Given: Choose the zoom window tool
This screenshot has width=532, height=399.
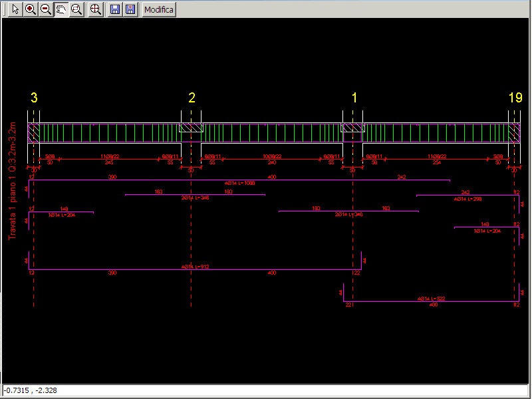Looking at the screenshot, I should click(76, 9).
